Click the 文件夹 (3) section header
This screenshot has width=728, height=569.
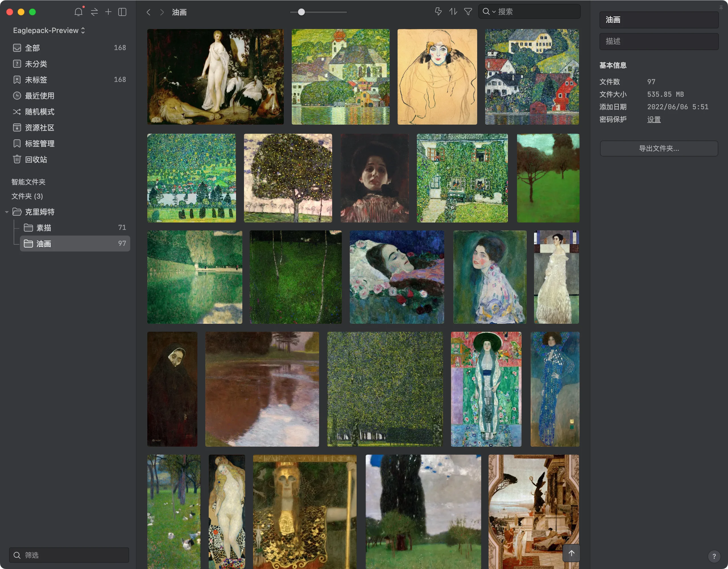tap(27, 196)
